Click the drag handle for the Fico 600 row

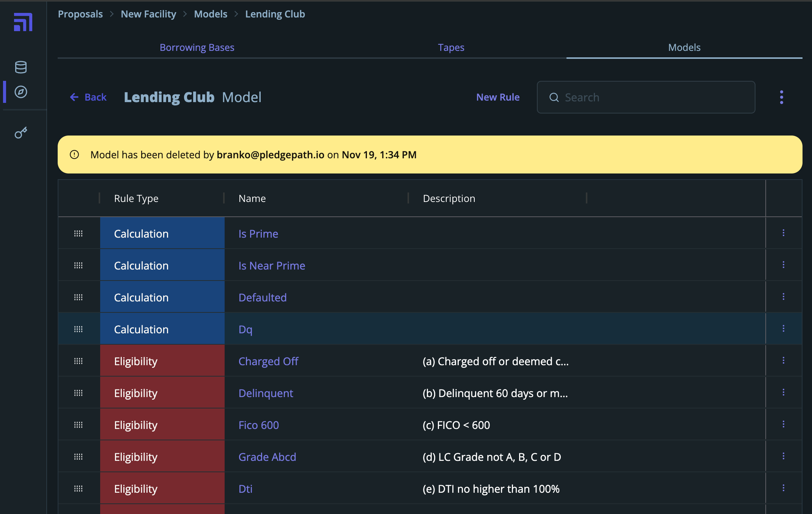(x=79, y=425)
